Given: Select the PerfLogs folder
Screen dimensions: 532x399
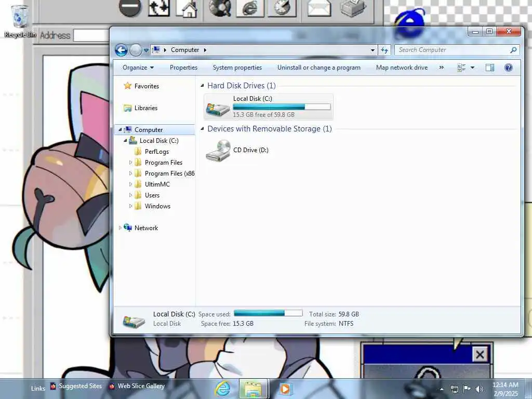Looking at the screenshot, I should coord(157,151).
